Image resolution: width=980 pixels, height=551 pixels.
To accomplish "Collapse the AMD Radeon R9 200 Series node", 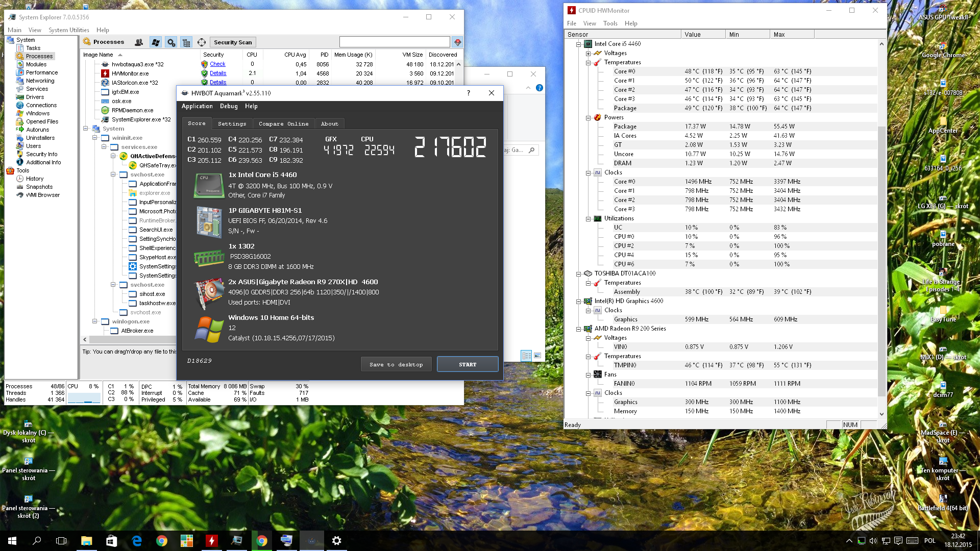I will 579,329.
